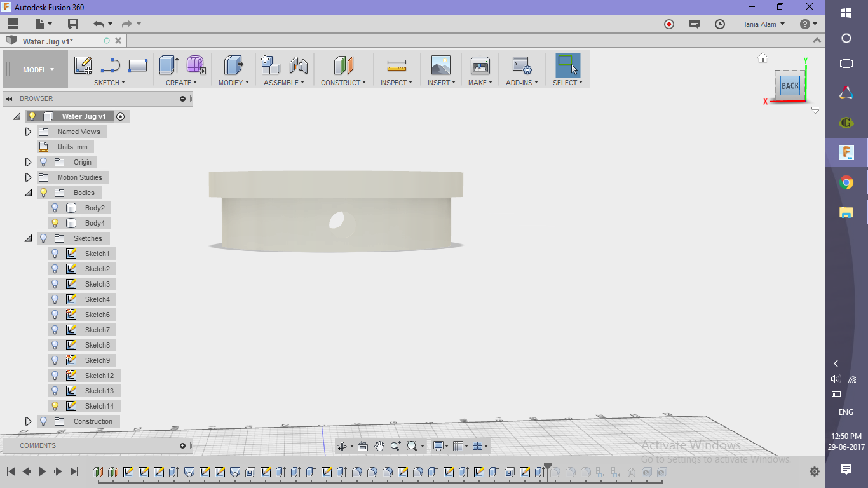
Task: Open the timeline settings gear
Action: [x=814, y=471]
